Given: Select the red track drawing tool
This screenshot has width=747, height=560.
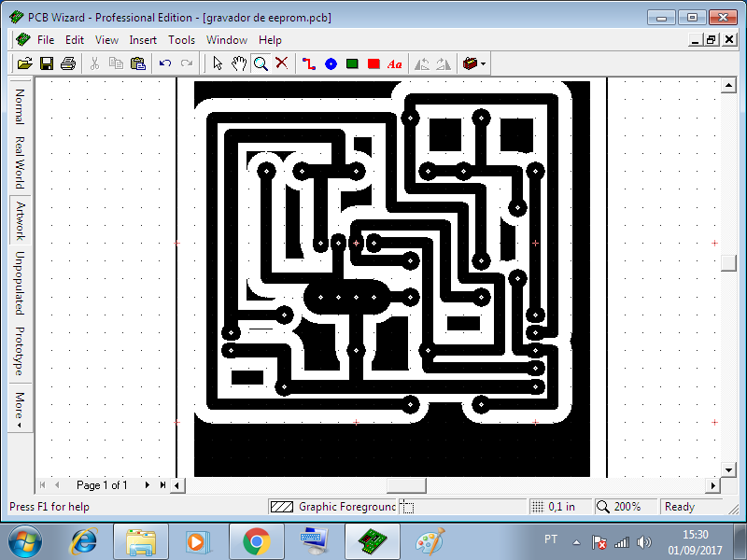Looking at the screenshot, I should [x=309, y=63].
